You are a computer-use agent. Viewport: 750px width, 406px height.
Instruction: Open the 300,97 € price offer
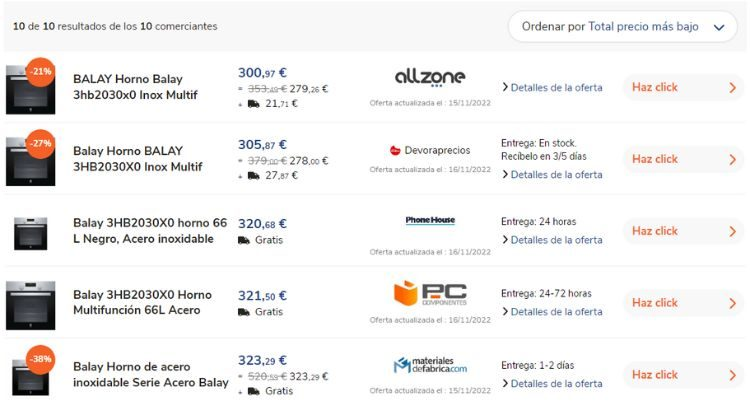tap(262, 73)
